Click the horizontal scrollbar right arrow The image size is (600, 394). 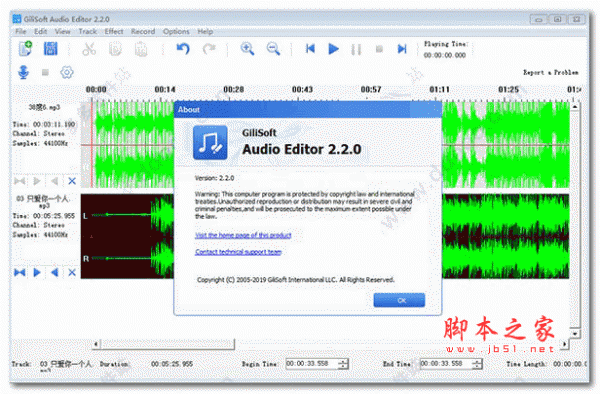[x=565, y=344]
